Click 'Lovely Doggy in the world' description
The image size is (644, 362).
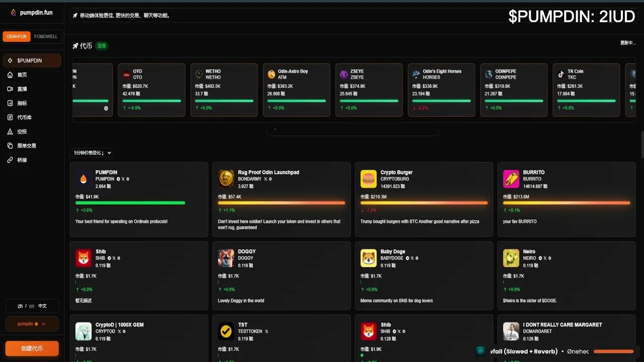click(241, 301)
